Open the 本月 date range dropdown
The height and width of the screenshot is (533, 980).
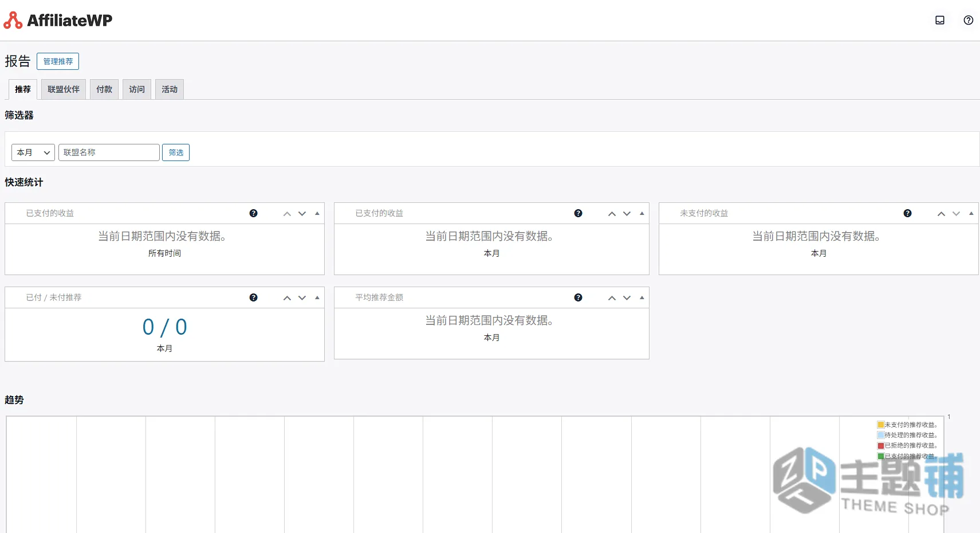click(33, 152)
